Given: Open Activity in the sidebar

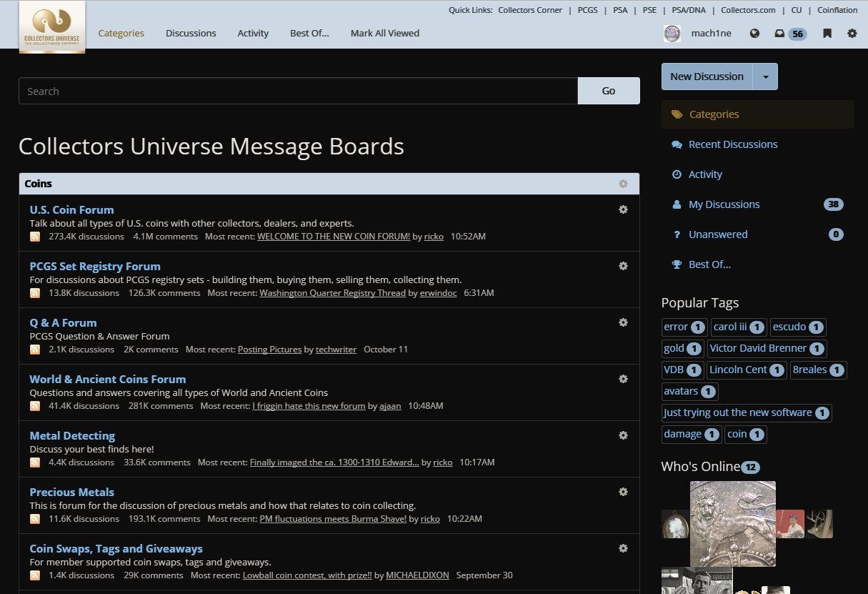Looking at the screenshot, I should 758,174.
